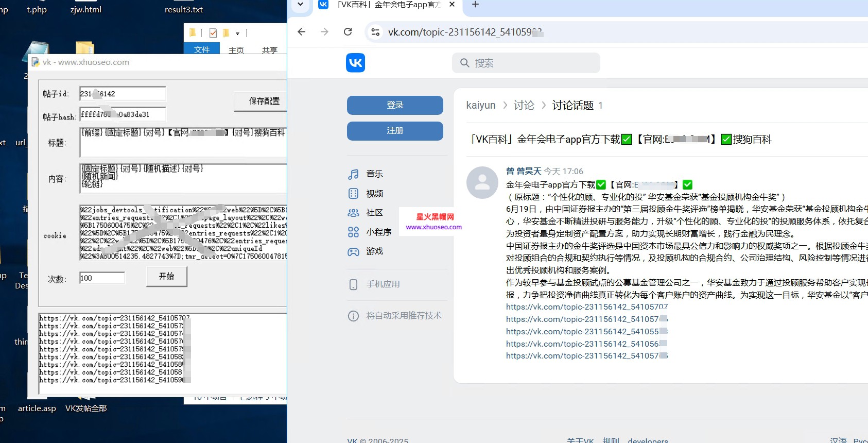This screenshot has height=443, width=868.
Task: Open a new browser tab
Action: pyautogui.click(x=475, y=5)
